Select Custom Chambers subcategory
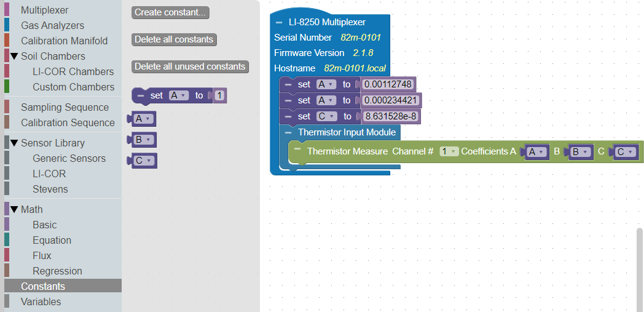 (74, 87)
